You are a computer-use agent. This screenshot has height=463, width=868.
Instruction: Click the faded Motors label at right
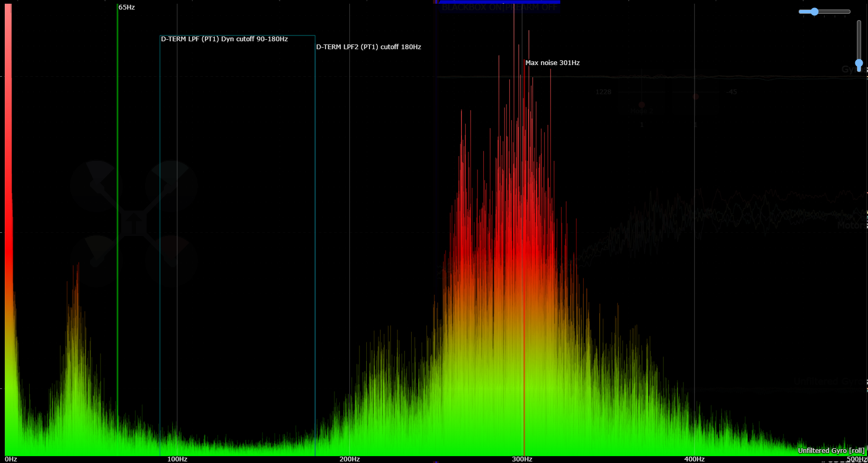pyautogui.click(x=851, y=226)
